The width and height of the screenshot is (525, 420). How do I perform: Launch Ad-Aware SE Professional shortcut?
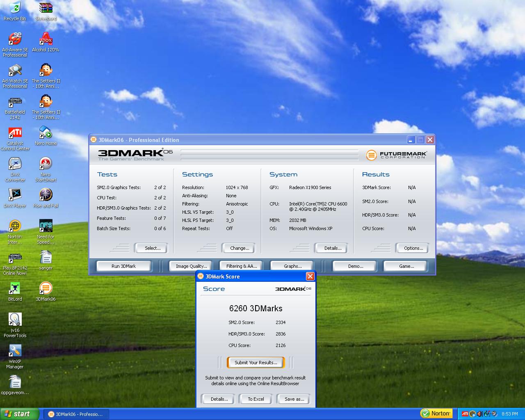(x=15, y=45)
